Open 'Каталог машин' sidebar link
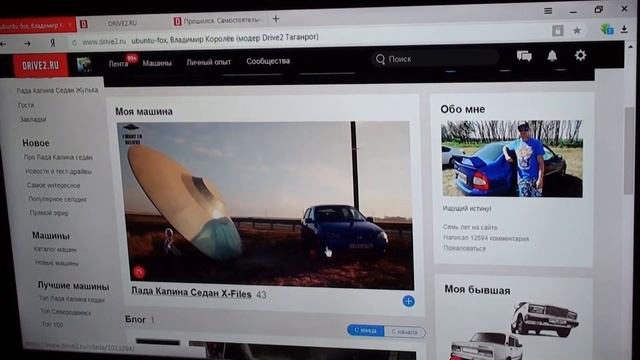 [55, 249]
